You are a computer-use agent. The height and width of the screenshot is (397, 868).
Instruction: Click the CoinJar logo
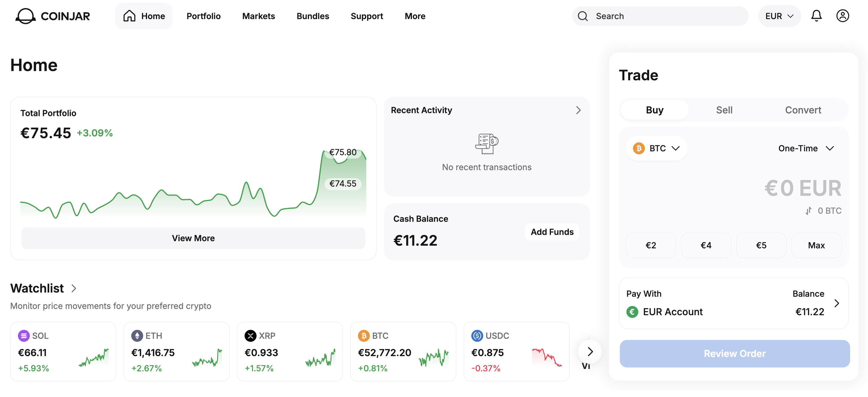coord(52,16)
